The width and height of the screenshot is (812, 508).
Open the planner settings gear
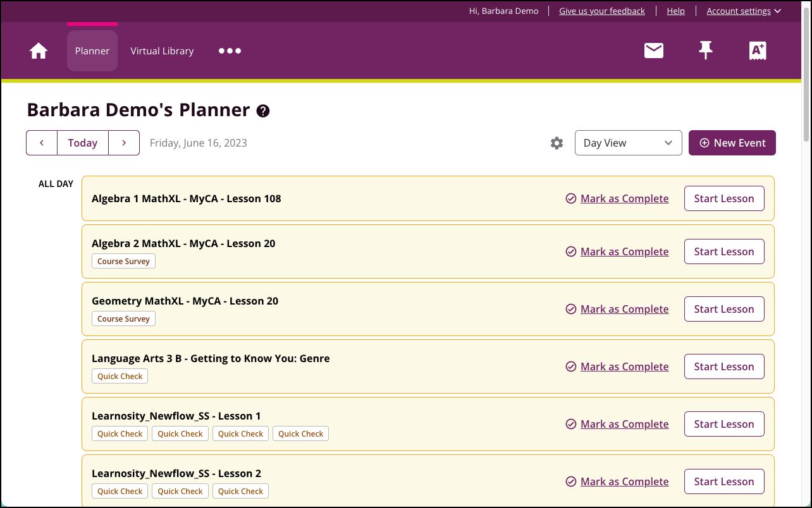(x=557, y=143)
